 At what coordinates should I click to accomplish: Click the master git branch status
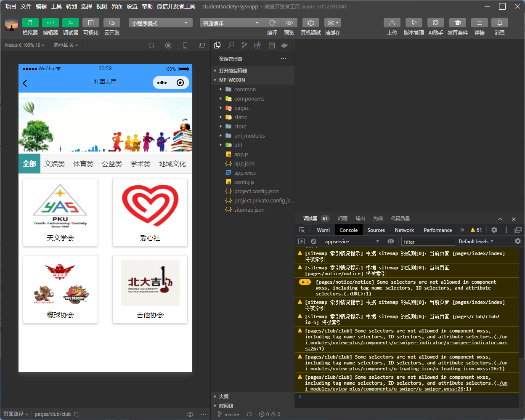228,415
